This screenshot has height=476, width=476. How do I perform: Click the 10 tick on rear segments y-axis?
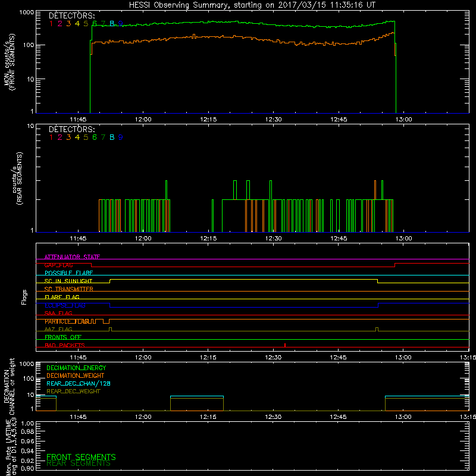coord(31,126)
